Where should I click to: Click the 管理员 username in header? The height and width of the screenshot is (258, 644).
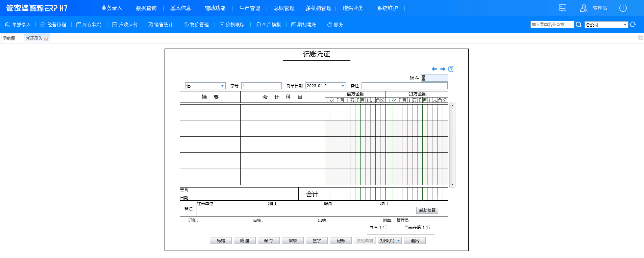coord(600,8)
